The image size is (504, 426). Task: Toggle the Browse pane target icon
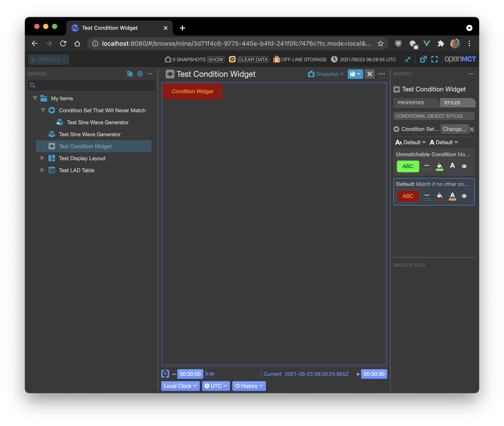click(x=140, y=74)
